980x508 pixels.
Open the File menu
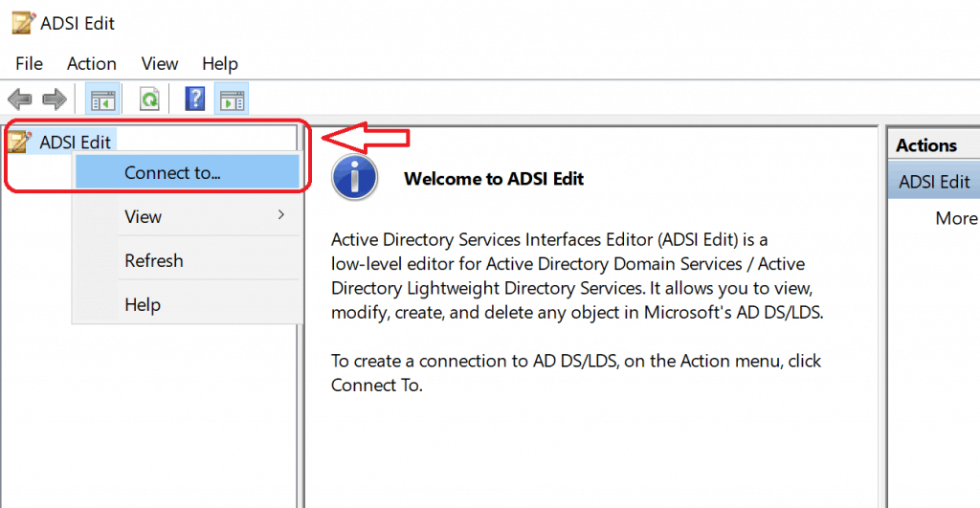pyautogui.click(x=29, y=64)
